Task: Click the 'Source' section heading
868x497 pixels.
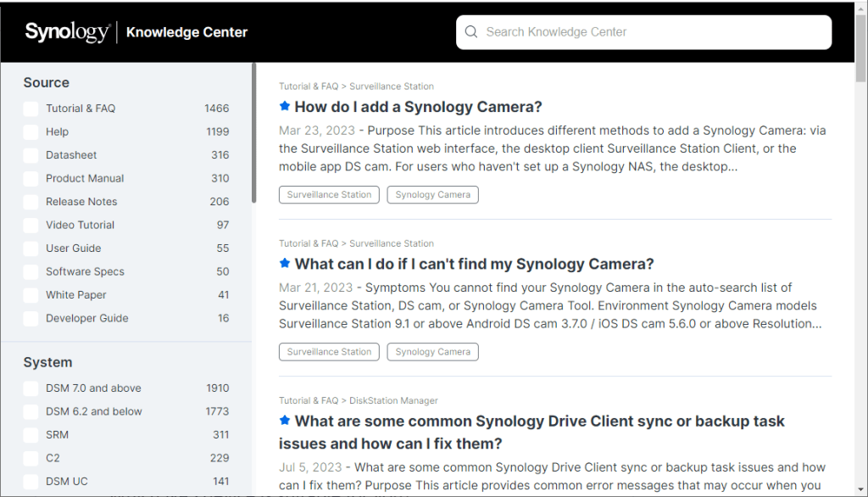Action: [x=47, y=82]
